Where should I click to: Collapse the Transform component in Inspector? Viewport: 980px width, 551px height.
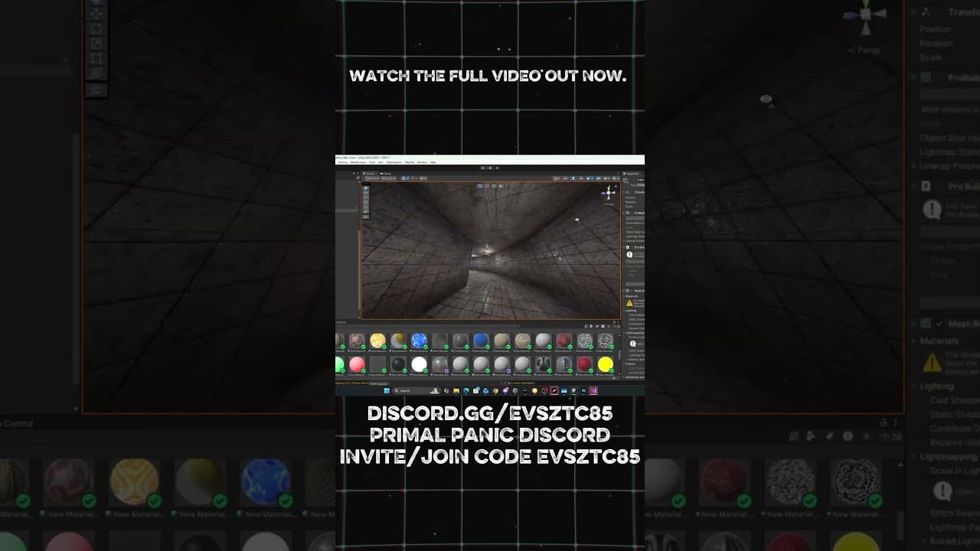626,192
